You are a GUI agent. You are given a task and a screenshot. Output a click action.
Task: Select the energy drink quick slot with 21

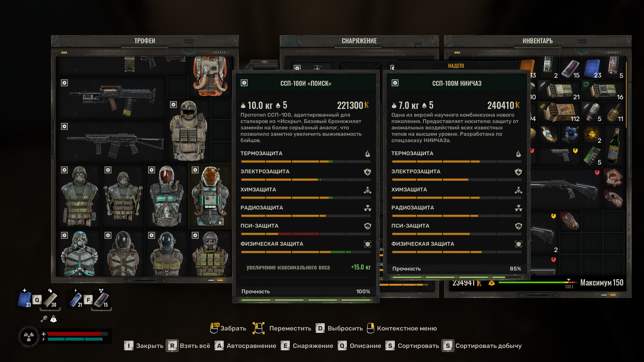click(x=76, y=299)
